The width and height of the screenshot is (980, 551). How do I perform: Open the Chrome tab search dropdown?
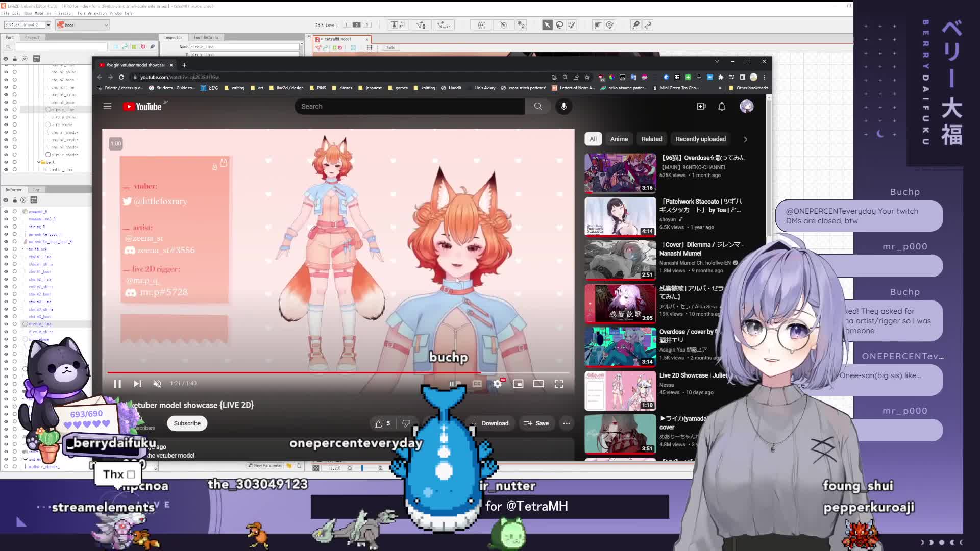click(x=717, y=62)
